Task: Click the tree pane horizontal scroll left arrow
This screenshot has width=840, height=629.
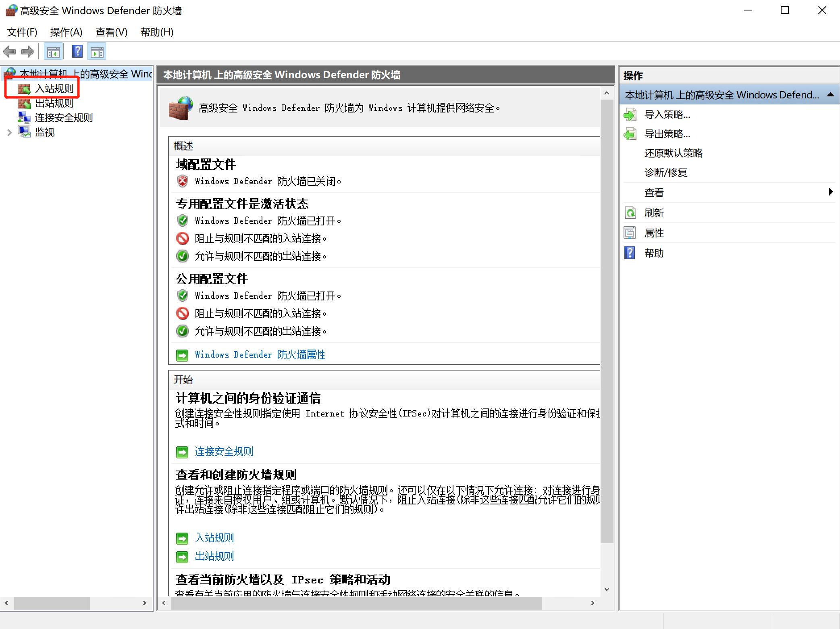Action: click(7, 603)
